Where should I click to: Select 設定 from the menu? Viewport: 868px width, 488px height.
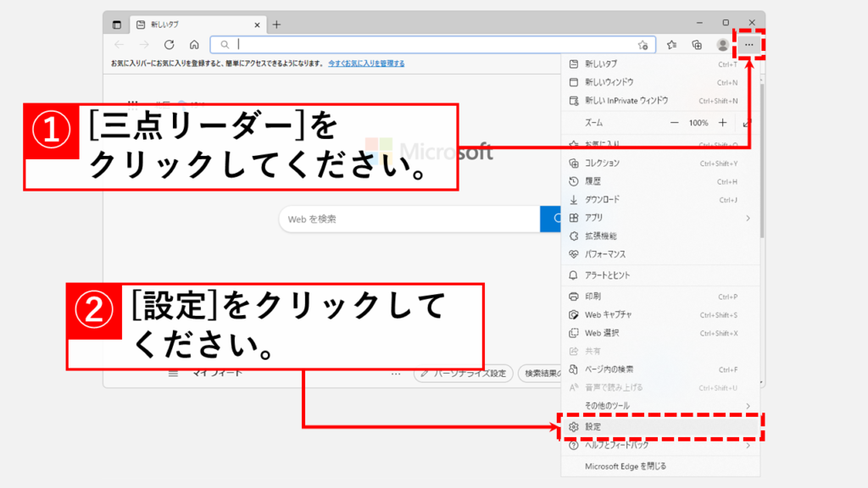(593, 426)
